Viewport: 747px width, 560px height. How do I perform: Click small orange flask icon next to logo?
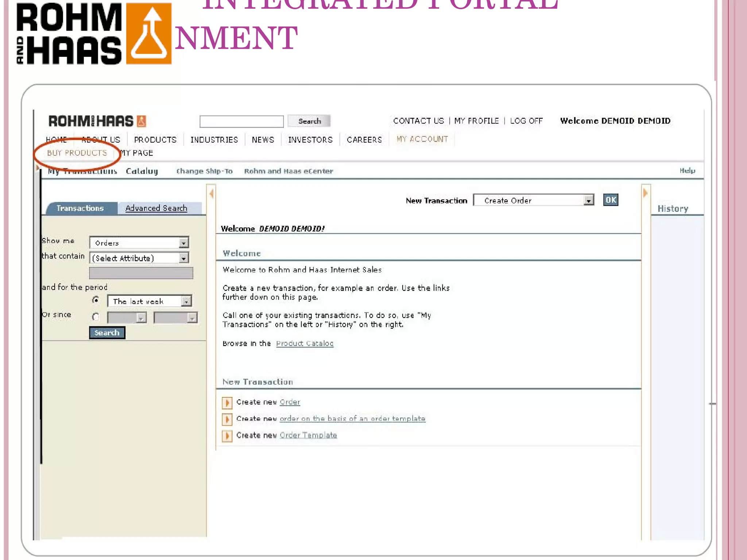142,121
